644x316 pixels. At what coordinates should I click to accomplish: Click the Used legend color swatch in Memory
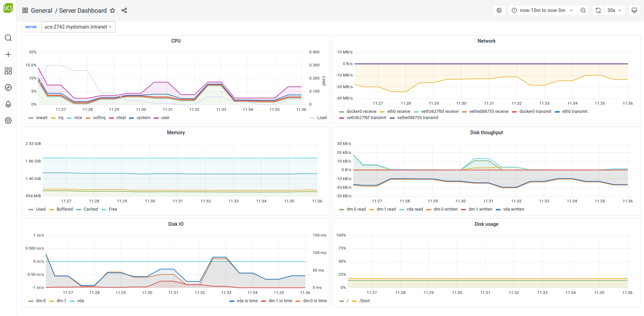(31, 210)
